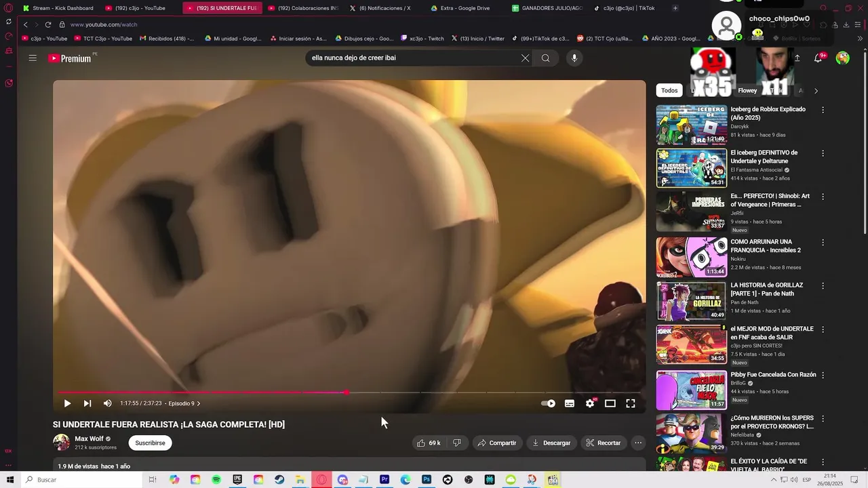Open Steam from the taskbar

tap(279, 480)
